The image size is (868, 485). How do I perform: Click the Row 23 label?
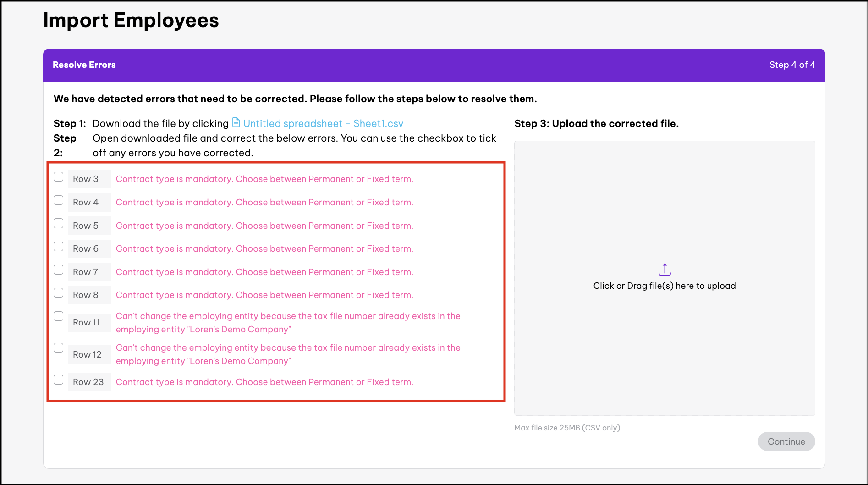[x=88, y=382]
